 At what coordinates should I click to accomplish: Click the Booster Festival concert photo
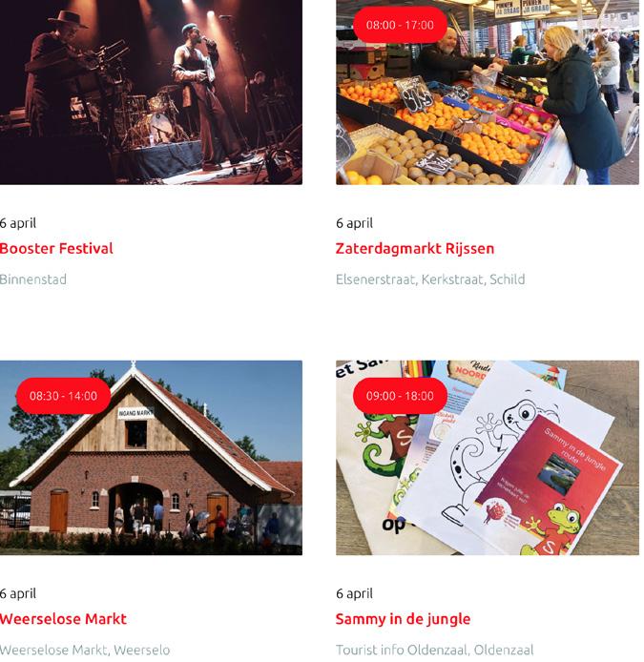[151, 92]
